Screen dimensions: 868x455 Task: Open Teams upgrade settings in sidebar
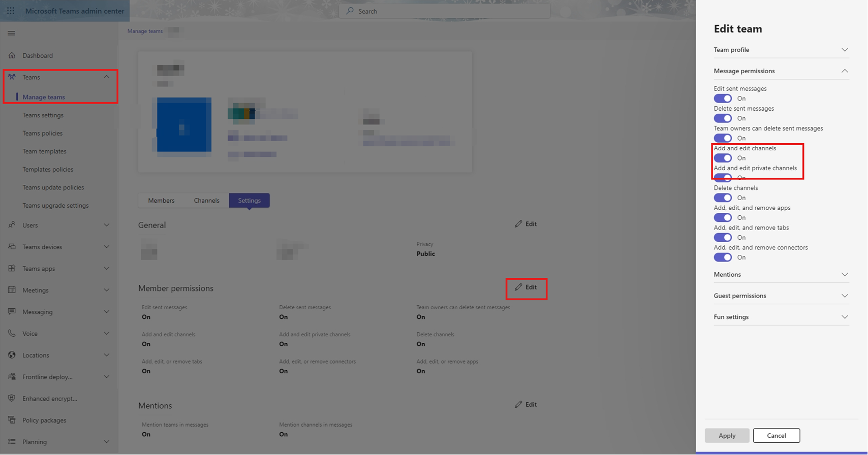click(x=55, y=206)
